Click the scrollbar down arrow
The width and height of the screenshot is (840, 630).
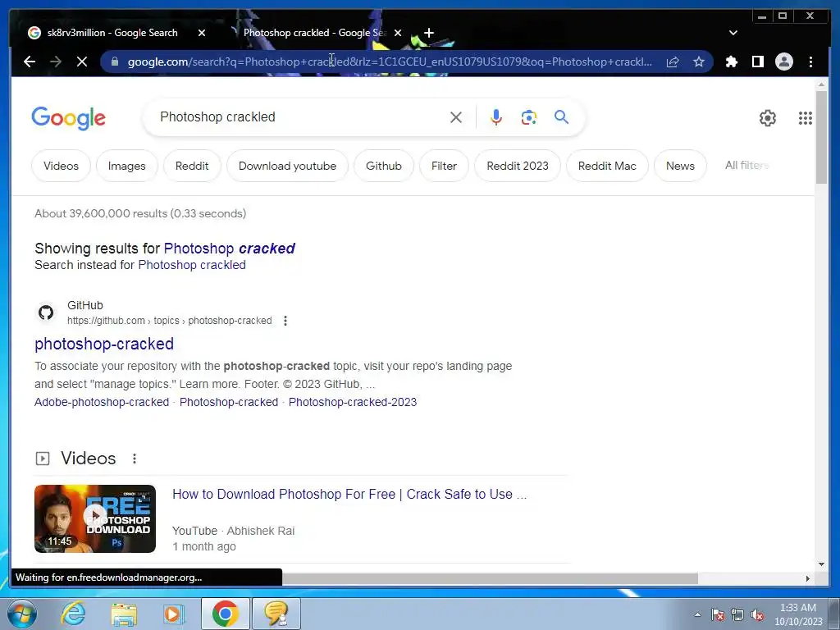[821, 564]
